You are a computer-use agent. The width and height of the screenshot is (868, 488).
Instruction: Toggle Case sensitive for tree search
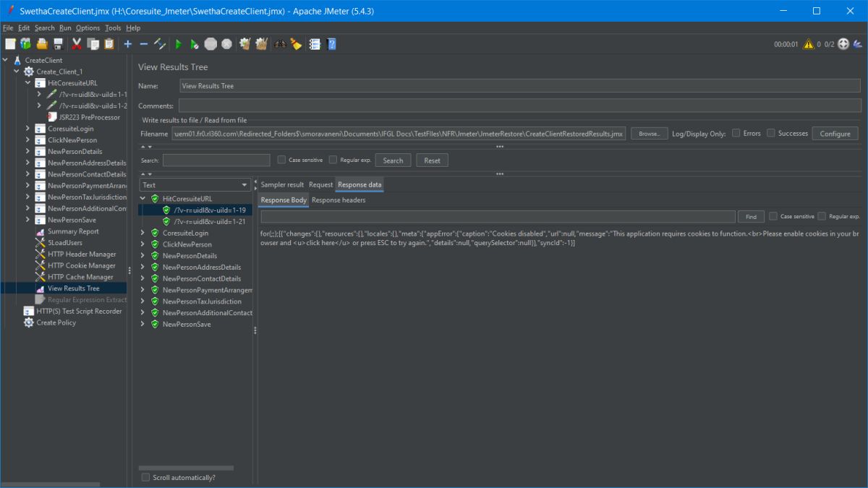tap(282, 160)
